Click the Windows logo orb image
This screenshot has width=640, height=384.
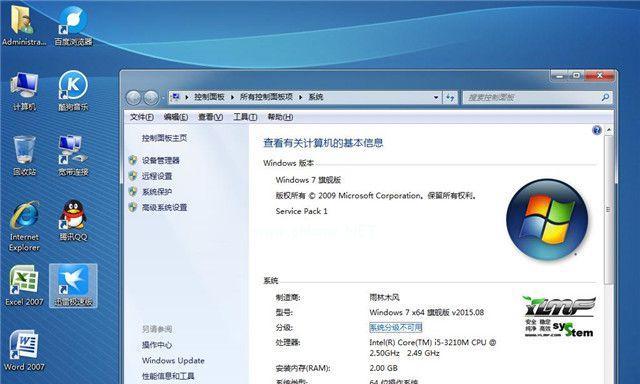547,220
